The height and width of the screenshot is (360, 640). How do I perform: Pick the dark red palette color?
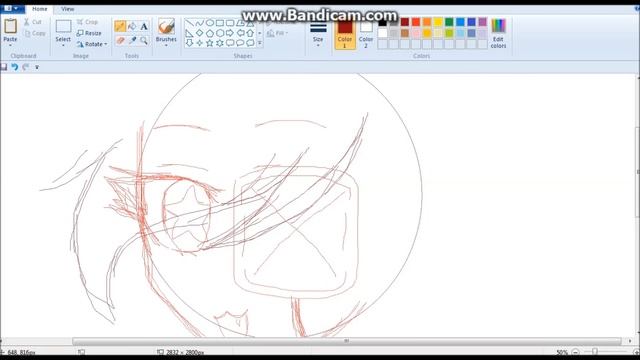[x=405, y=22]
